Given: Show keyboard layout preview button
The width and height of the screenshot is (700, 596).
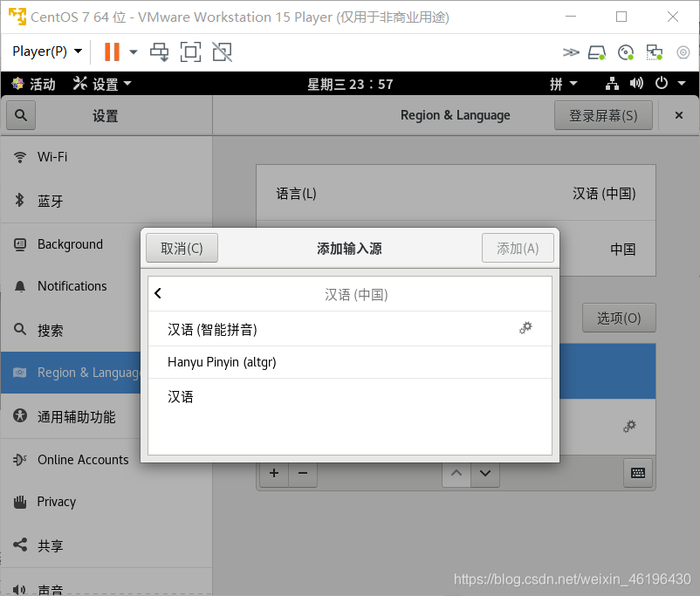Looking at the screenshot, I should (x=638, y=473).
